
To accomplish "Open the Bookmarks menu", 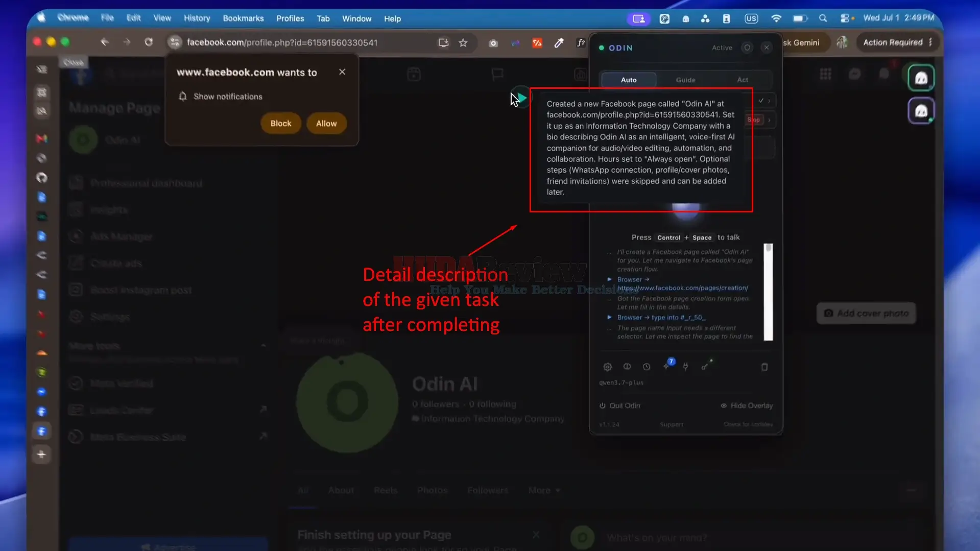I will (x=243, y=18).
